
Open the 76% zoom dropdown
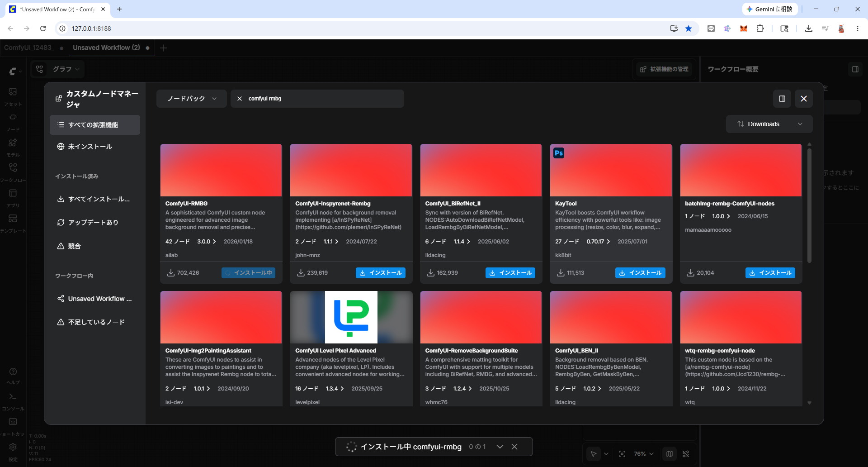click(x=644, y=454)
